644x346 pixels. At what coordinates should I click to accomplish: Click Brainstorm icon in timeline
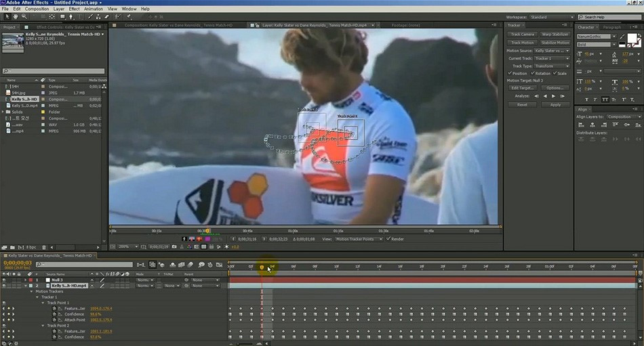pos(201,265)
